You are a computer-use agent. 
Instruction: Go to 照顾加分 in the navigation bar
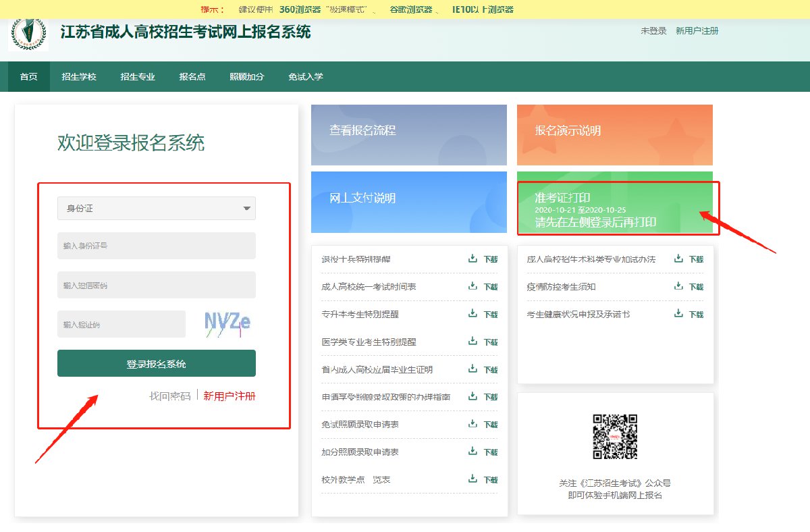246,77
